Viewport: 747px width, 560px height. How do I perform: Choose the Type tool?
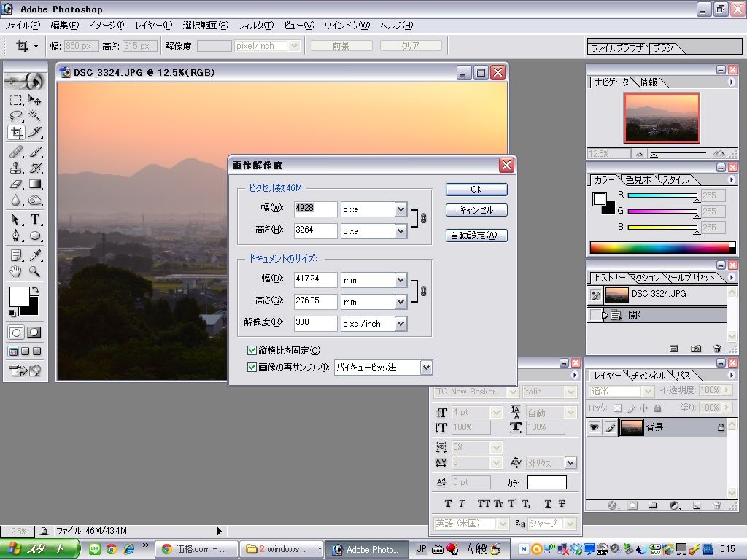[34, 219]
